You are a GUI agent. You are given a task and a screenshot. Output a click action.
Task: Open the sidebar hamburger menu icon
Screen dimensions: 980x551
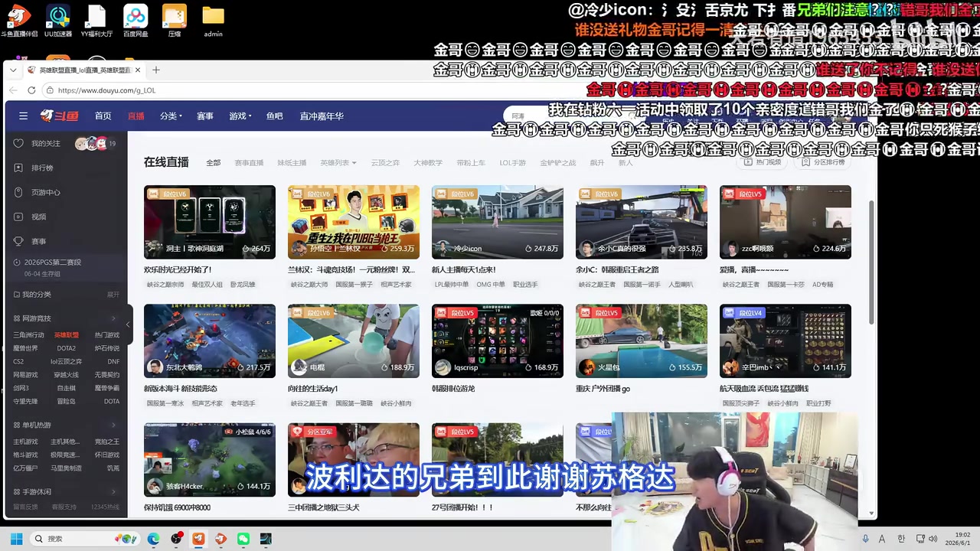pos(24,116)
